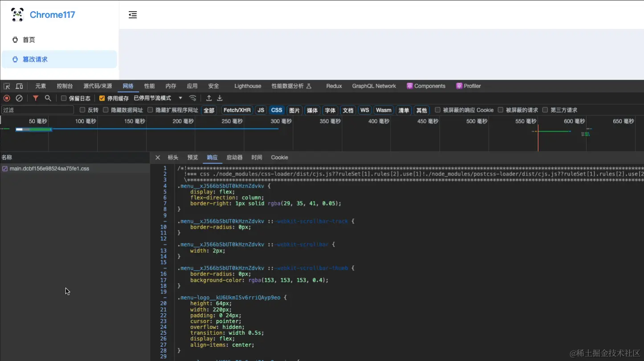Open the network filter funnel icon
Screen dimensions: 644x361
pyautogui.click(x=36, y=98)
